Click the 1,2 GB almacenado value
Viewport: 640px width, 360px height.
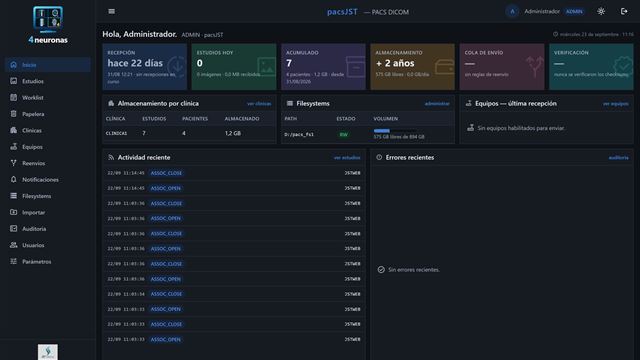click(x=233, y=133)
